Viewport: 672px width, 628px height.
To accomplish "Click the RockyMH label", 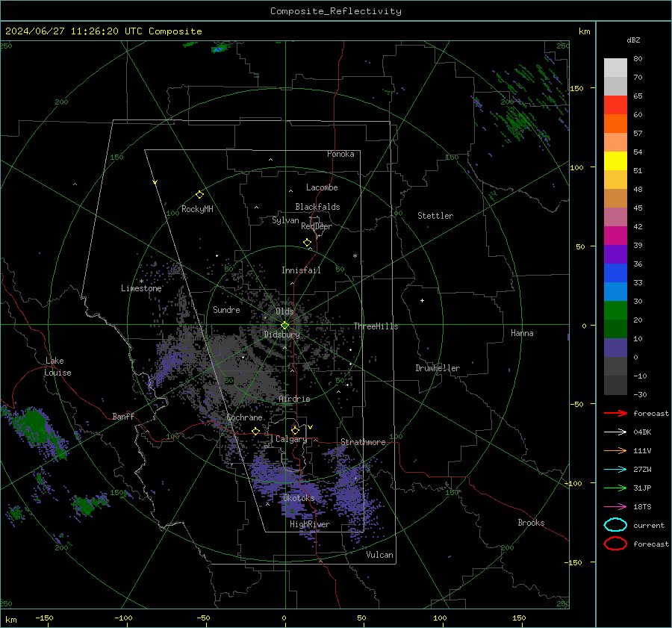I will click(197, 209).
